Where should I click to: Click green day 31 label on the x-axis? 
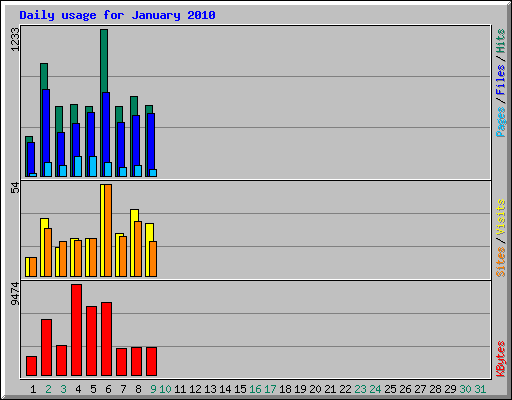tap(480, 389)
